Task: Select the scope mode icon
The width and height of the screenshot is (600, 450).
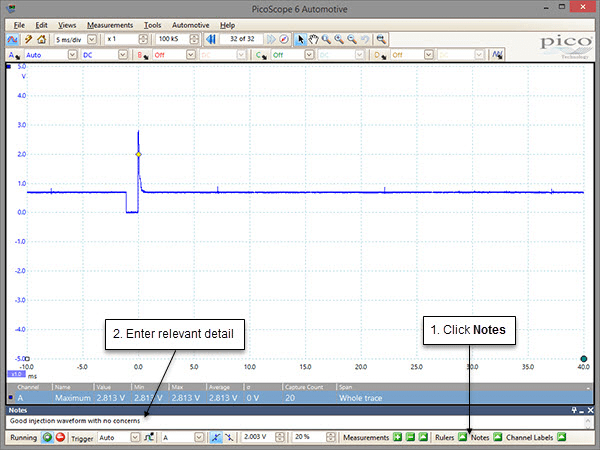Action: point(13,39)
